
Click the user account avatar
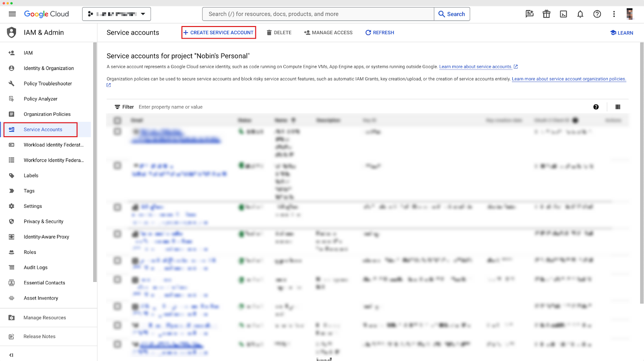coord(630,14)
